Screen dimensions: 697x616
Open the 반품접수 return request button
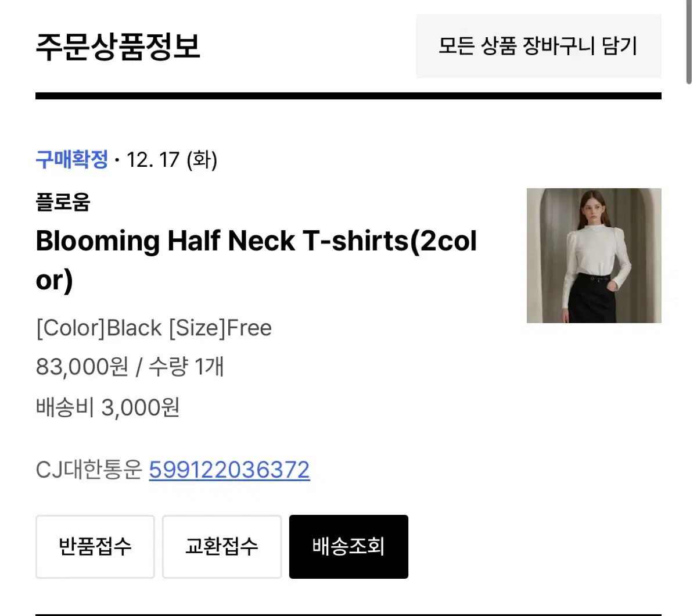point(95,546)
